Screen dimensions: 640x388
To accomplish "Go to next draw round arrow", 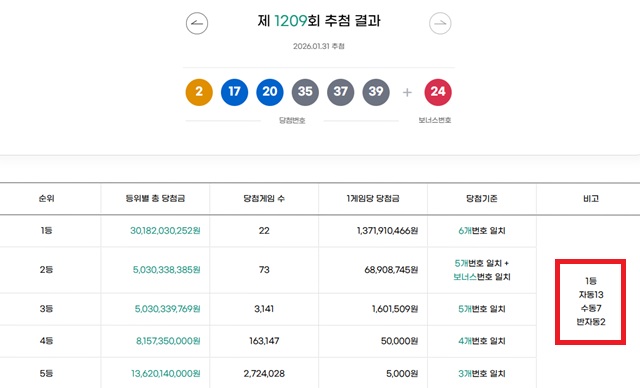I will (x=440, y=23).
